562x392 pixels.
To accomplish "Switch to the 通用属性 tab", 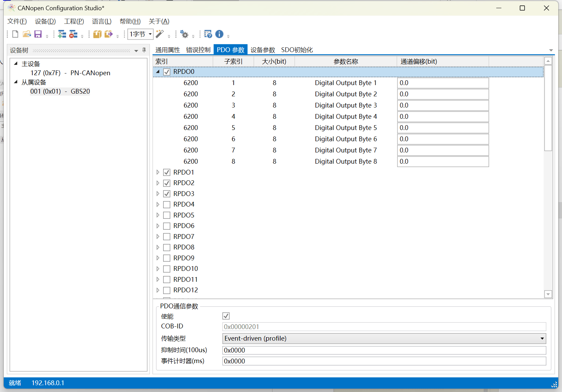I will click(x=168, y=50).
